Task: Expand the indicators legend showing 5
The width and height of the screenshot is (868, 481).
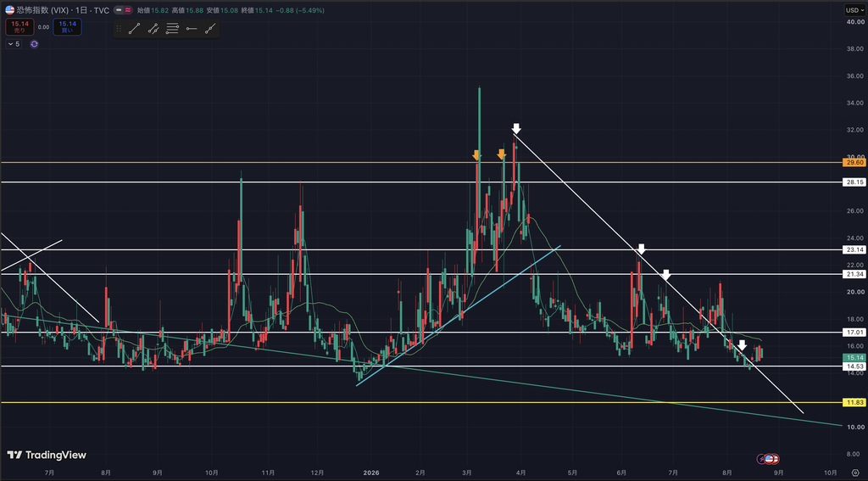Action: 14,44
